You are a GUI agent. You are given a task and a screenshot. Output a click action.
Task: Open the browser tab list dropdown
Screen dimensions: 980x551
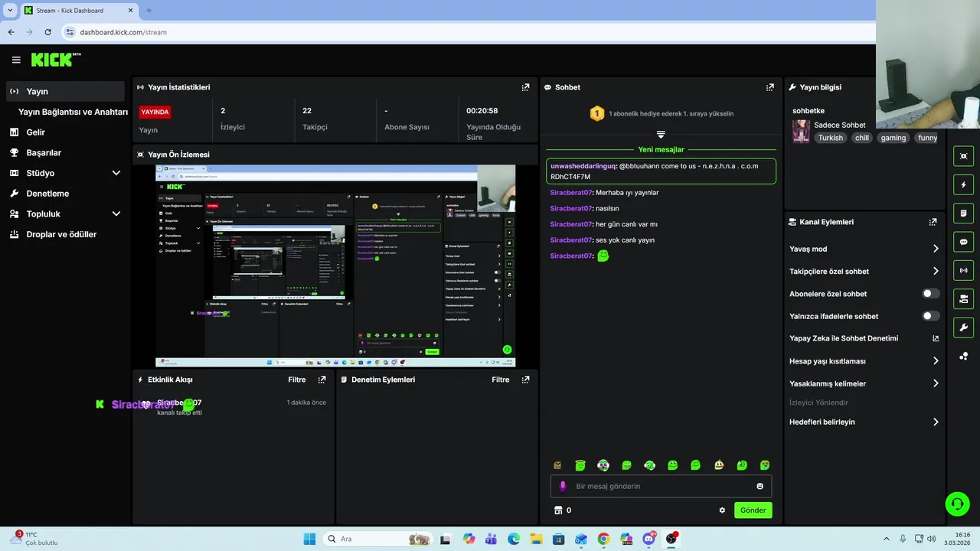click(10, 11)
